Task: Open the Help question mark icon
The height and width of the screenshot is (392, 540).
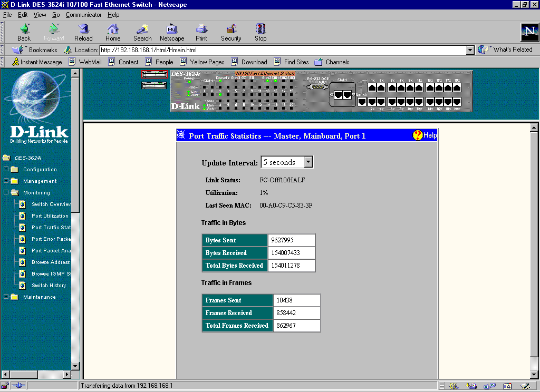Action: coord(418,135)
